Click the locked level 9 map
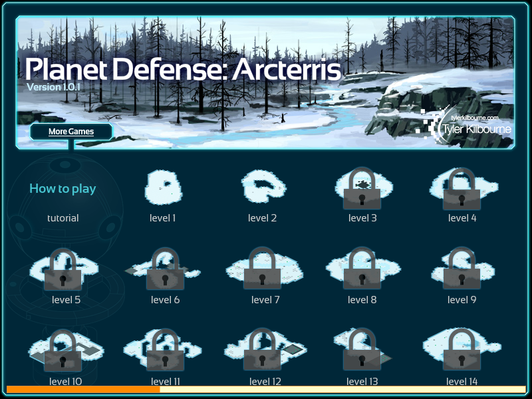The image size is (532, 399). click(x=462, y=269)
